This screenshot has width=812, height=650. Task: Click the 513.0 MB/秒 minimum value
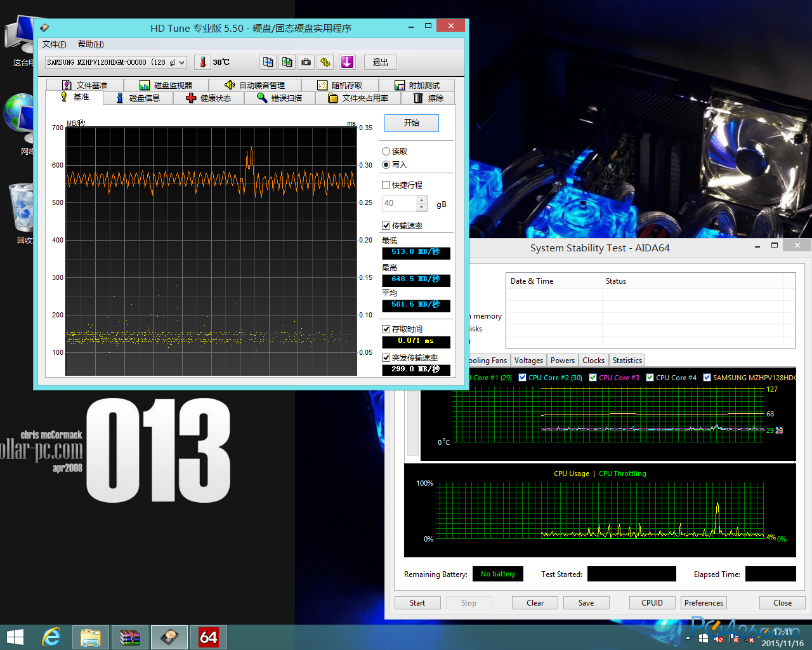coord(416,253)
